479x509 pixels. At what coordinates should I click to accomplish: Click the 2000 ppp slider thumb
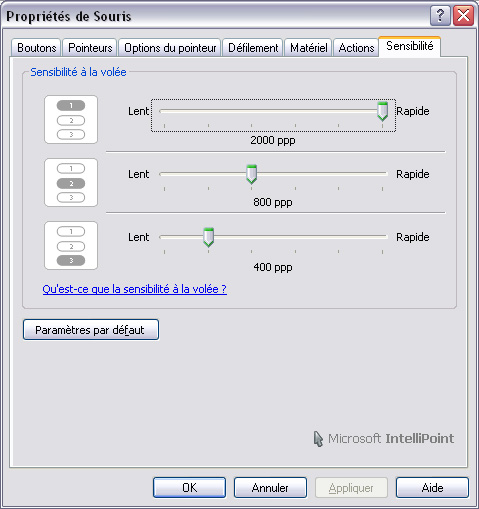pyautogui.click(x=382, y=111)
